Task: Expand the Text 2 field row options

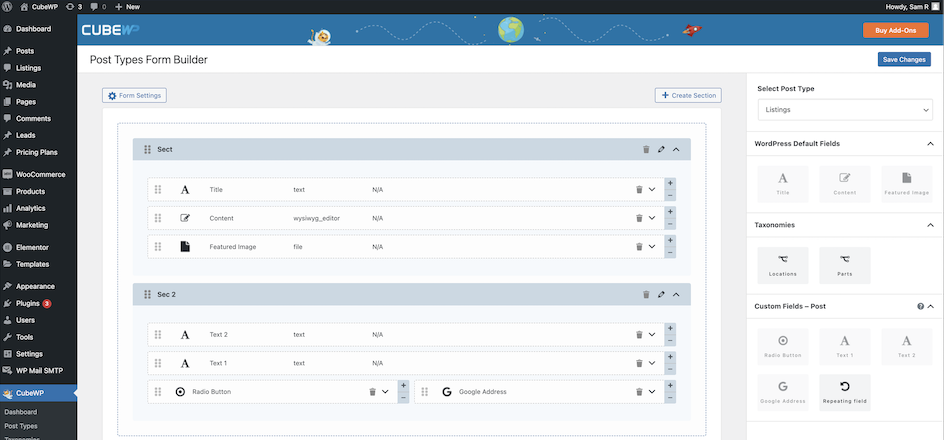Action: click(652, 335)
